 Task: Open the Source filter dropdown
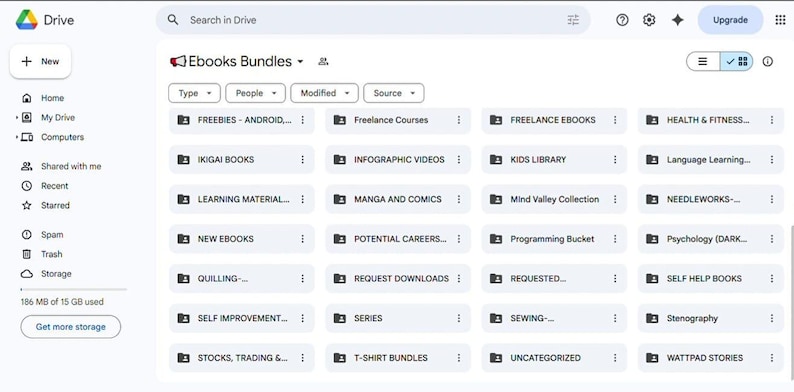click(394, 93)
